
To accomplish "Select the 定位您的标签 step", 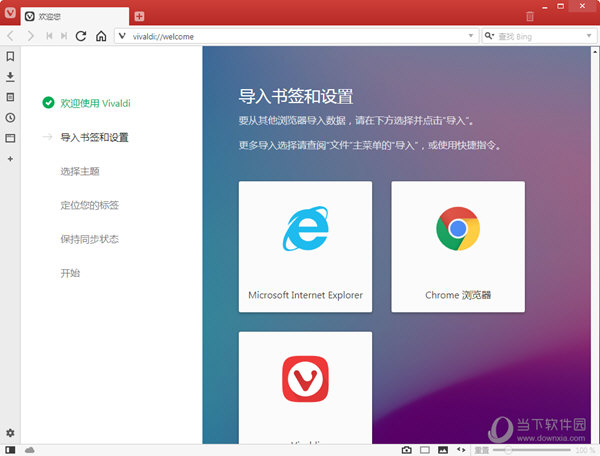I will [x=90, y=205].
